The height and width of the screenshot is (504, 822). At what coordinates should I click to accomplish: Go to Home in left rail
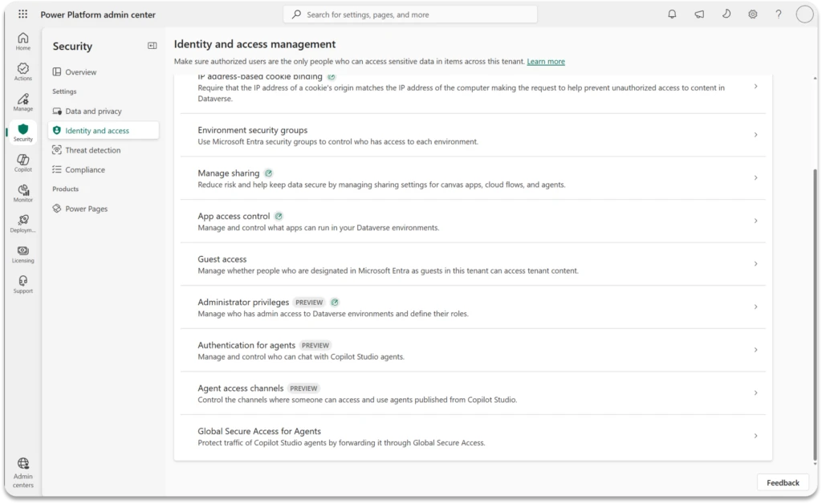(22, 42)
